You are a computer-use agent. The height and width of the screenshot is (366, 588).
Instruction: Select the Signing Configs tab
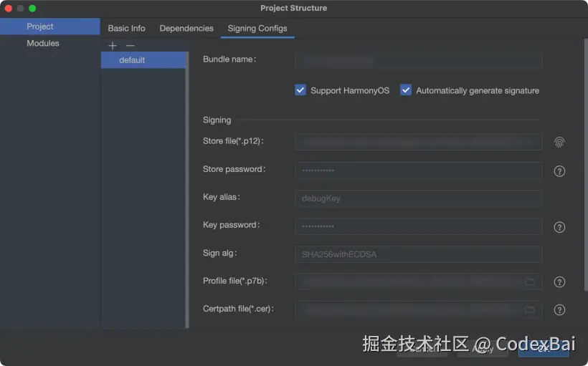point(257,29)
